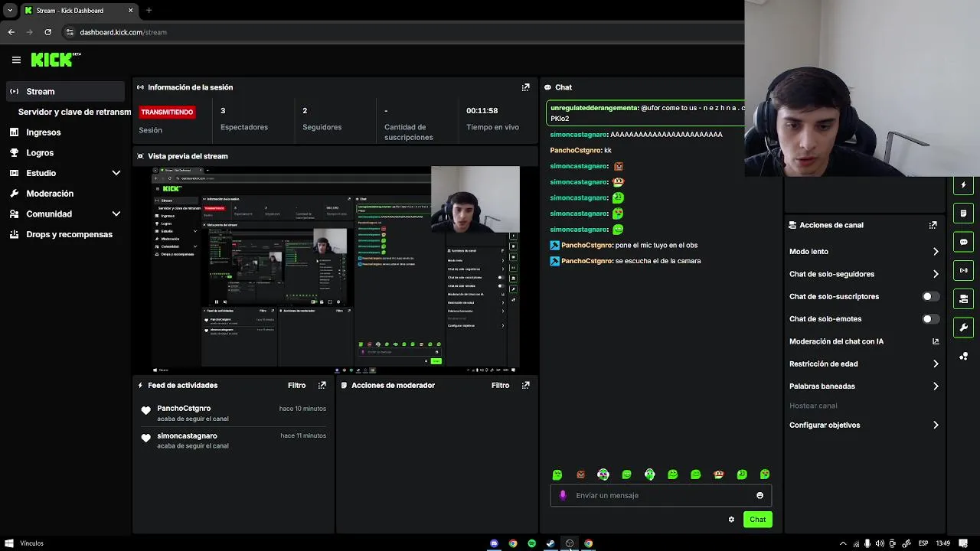The height and width of the screenshot is (551, 980).
Task: Click the channel actions camera icon in right sidebar
Action: point(963,298)
